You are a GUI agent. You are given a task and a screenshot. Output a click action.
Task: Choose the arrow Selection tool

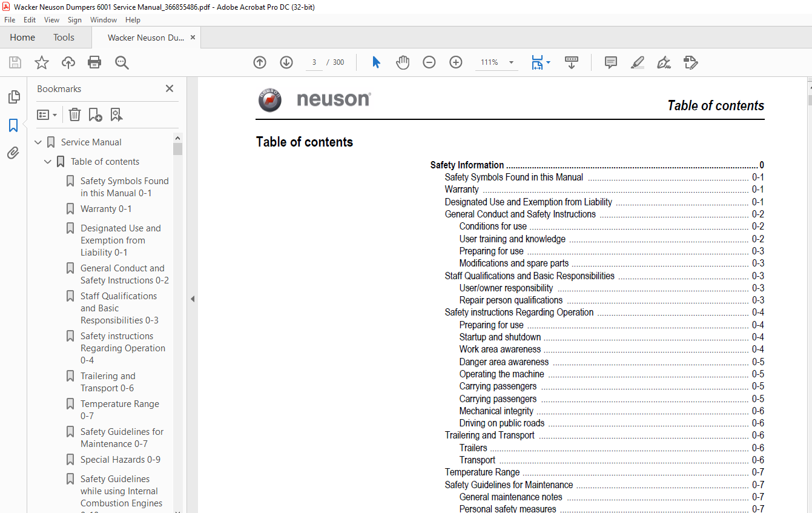pos(376,62)
